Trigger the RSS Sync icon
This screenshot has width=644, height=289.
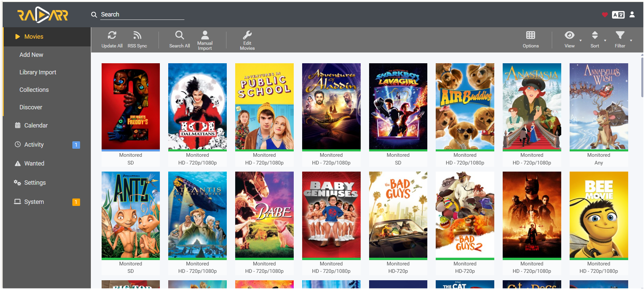coord(137,36)
